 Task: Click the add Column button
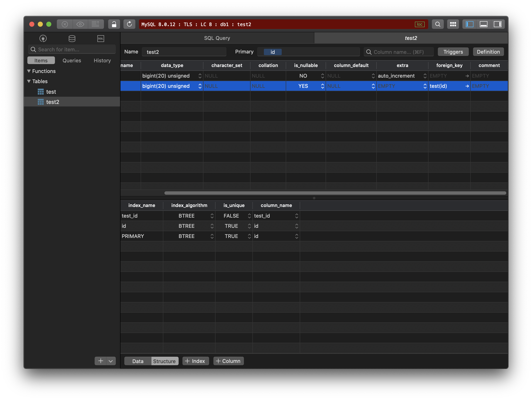coord(228,361)
